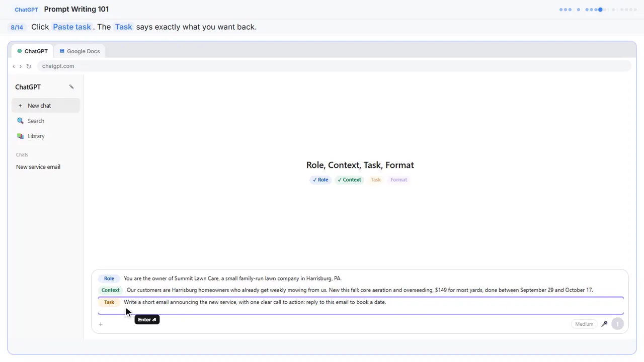Click the highlighted 'Paste task' instruction chip
This screenshot has width=644, height=362.
click(x=72, y=27)
